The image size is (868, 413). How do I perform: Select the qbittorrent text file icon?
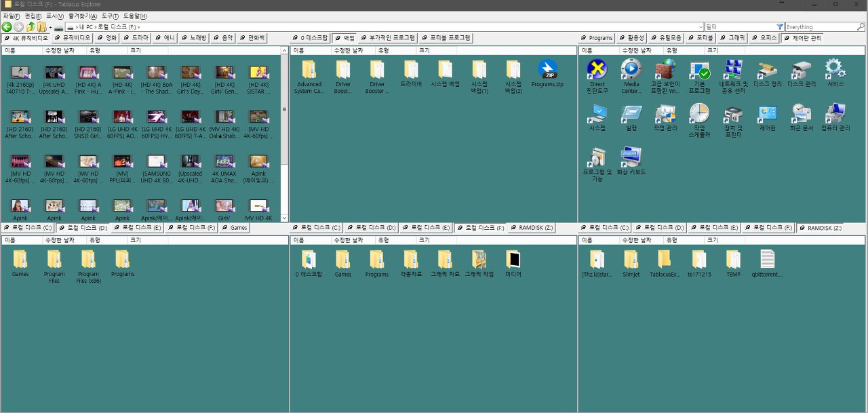click(x=767, y=259)
